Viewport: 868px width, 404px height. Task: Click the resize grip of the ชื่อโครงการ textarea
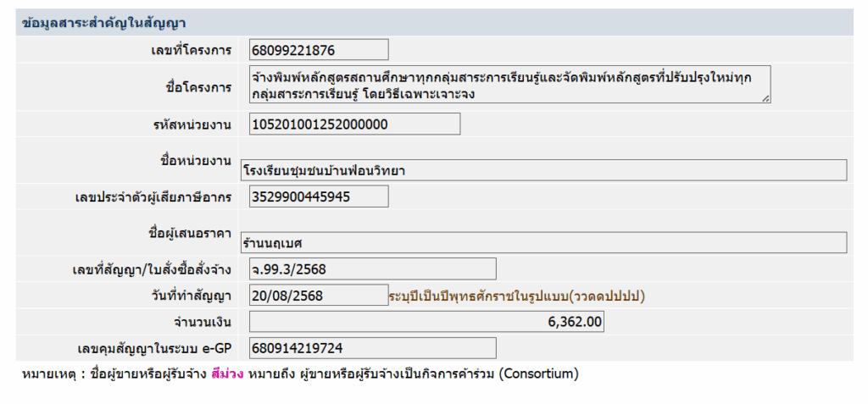(x=765, y=98)
